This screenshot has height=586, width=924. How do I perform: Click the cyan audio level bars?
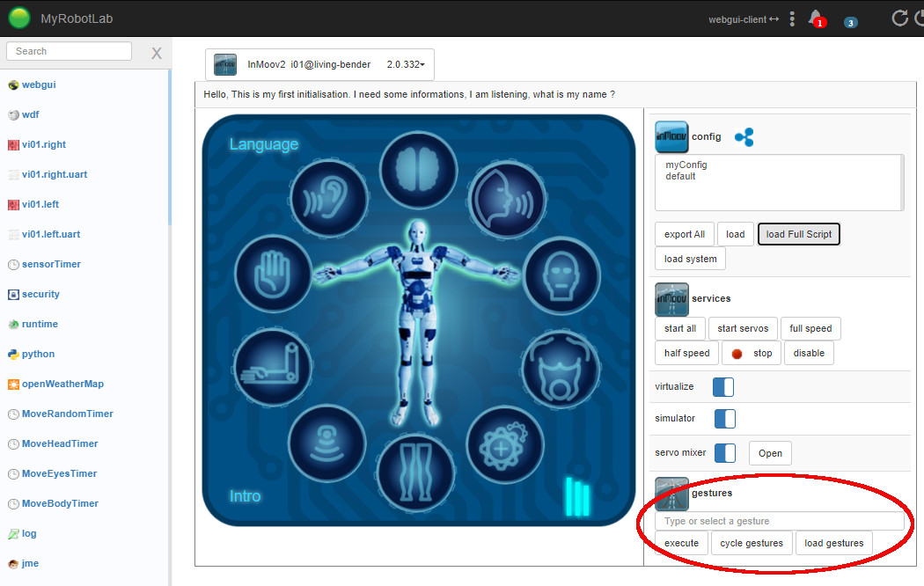577,496
